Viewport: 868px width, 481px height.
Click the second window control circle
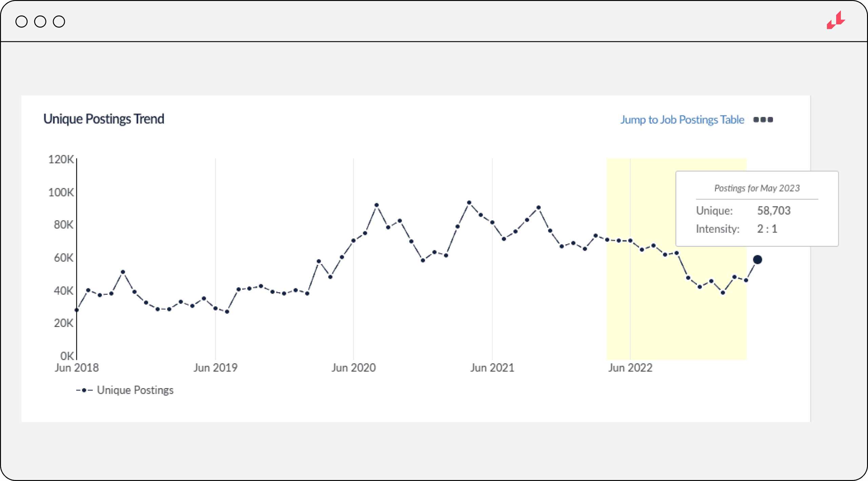40,21
